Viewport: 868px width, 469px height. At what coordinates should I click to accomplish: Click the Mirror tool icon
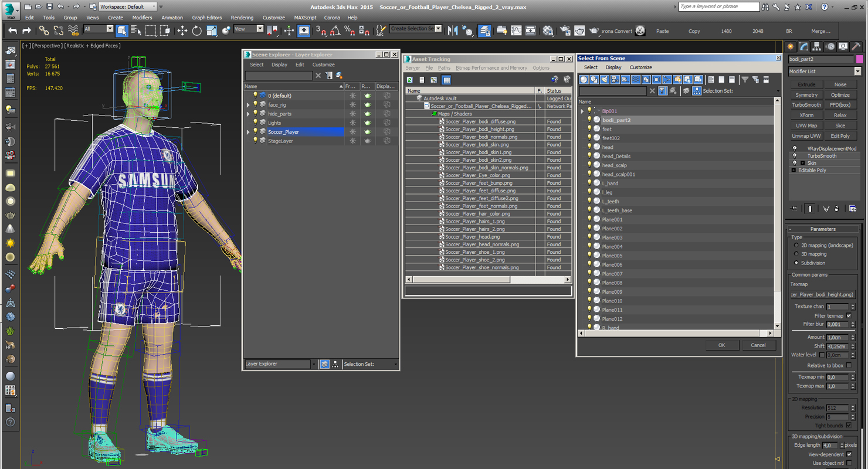click(x=453, y=30)
